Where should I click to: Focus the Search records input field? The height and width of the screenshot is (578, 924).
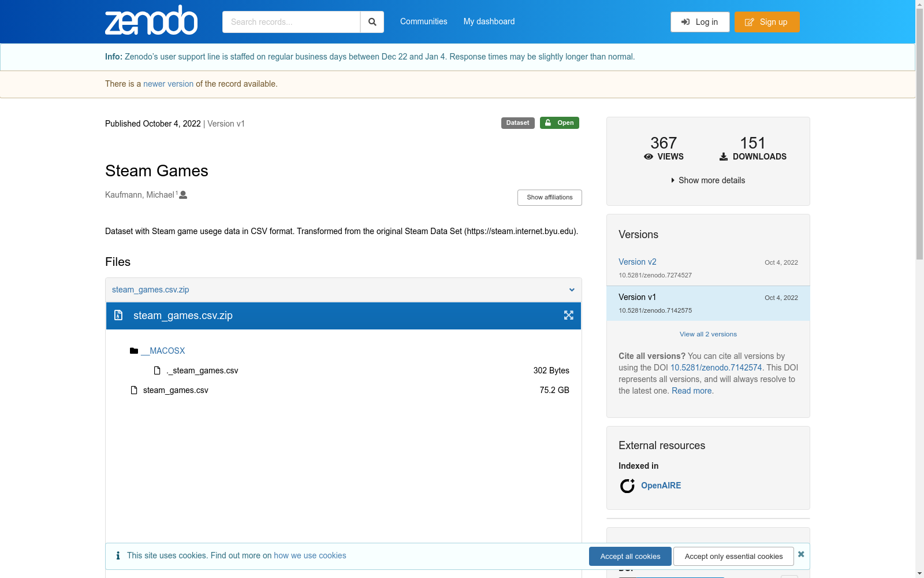[291, 22]
